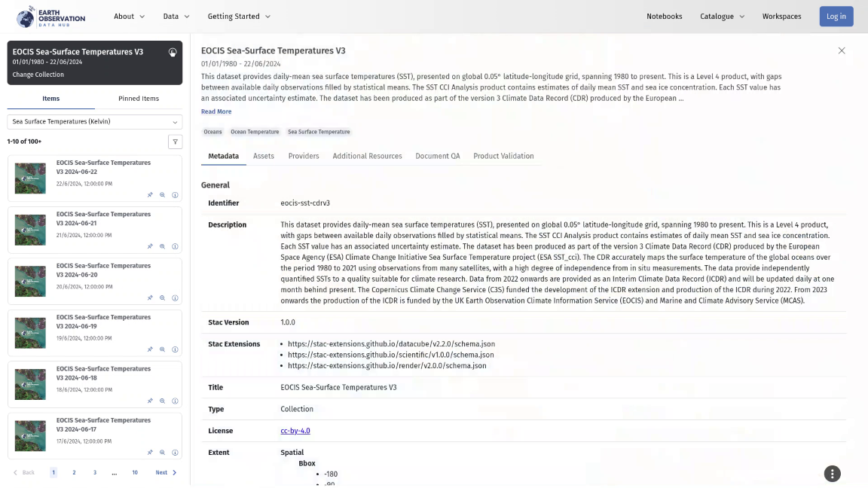Click the collection info icon in dark header
868x488 pixels.
click(x=173, y=53)
